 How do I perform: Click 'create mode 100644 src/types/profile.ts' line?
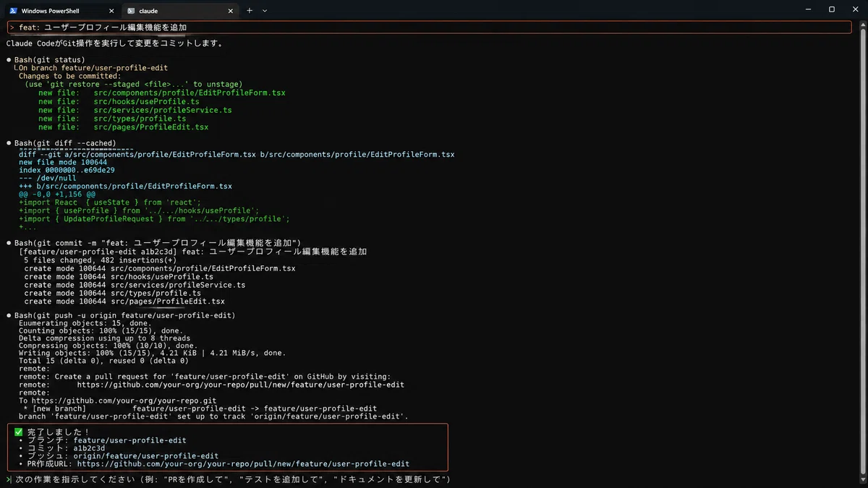tap(112, 293)
